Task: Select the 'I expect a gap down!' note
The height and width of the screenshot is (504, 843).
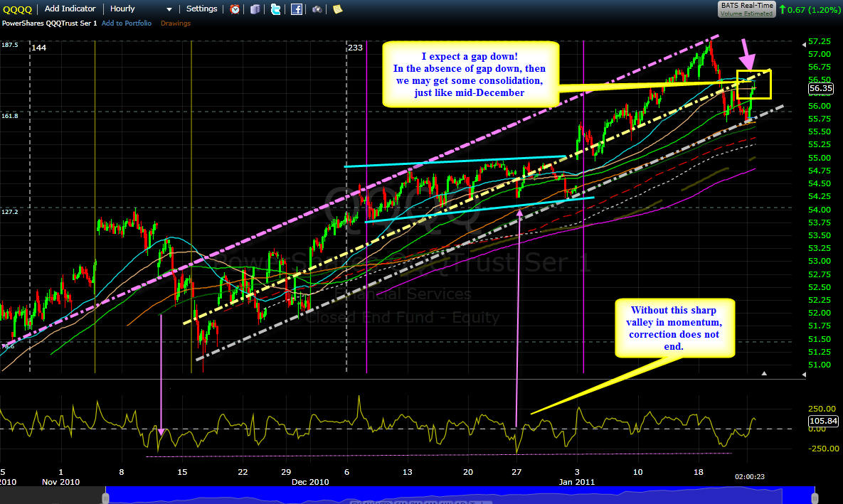Action: 470,74
